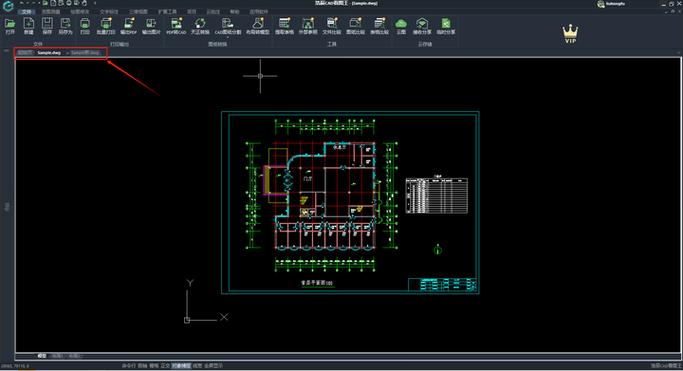Open 接收分享 received shares

pos(422,26)
